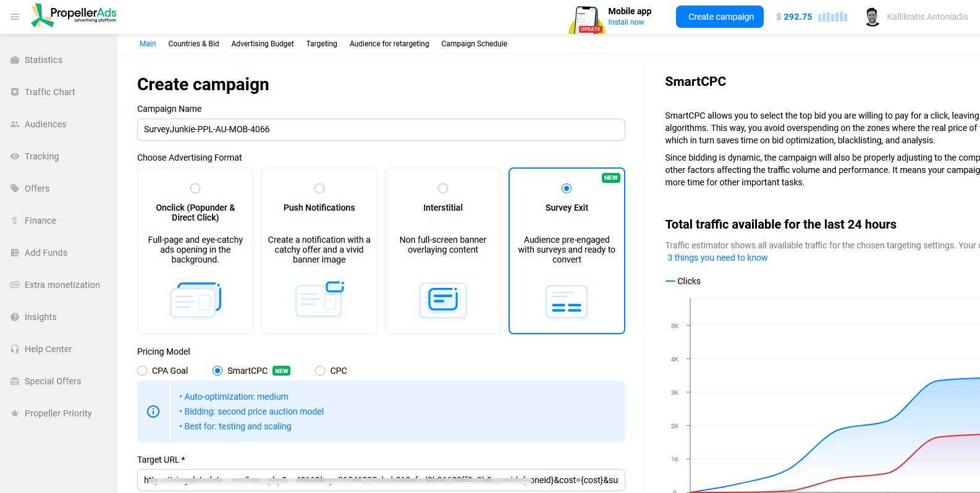
Task: Click the Insights question-mark icon
Action: pyautogui.click(x=15, y=317)
